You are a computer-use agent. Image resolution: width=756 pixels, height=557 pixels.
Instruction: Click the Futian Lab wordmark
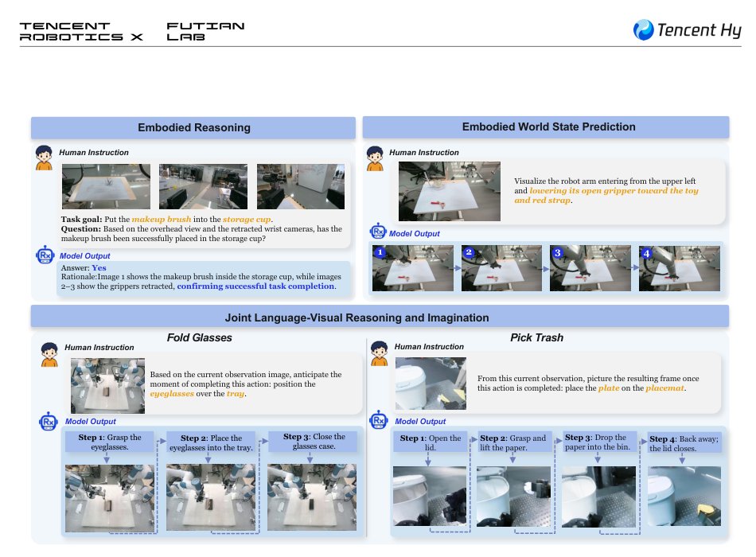[205, 31]
